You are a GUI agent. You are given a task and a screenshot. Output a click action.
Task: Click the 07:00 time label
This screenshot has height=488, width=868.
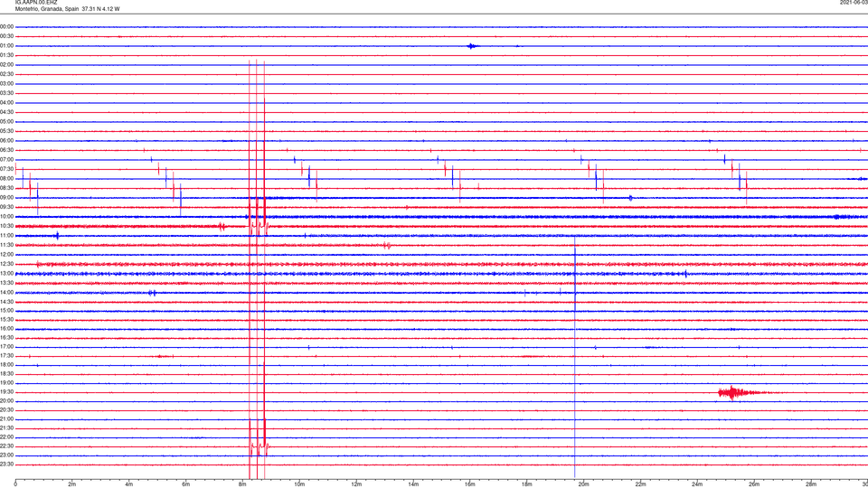click(x=6, y=159)
